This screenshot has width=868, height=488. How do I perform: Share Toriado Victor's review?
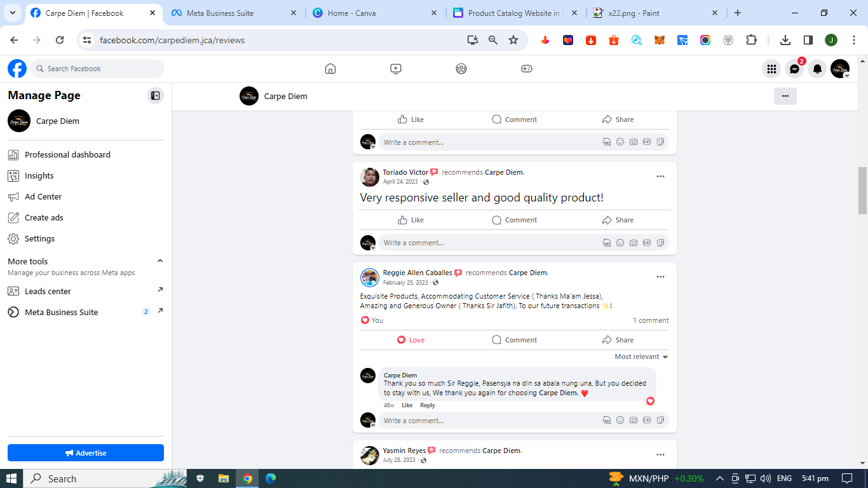tap(618, 220)
